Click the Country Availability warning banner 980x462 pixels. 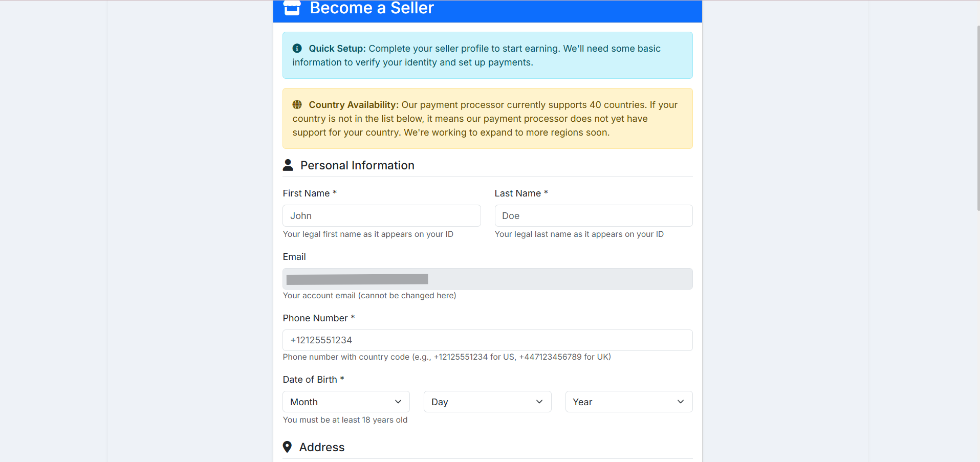tap(487, 118)
